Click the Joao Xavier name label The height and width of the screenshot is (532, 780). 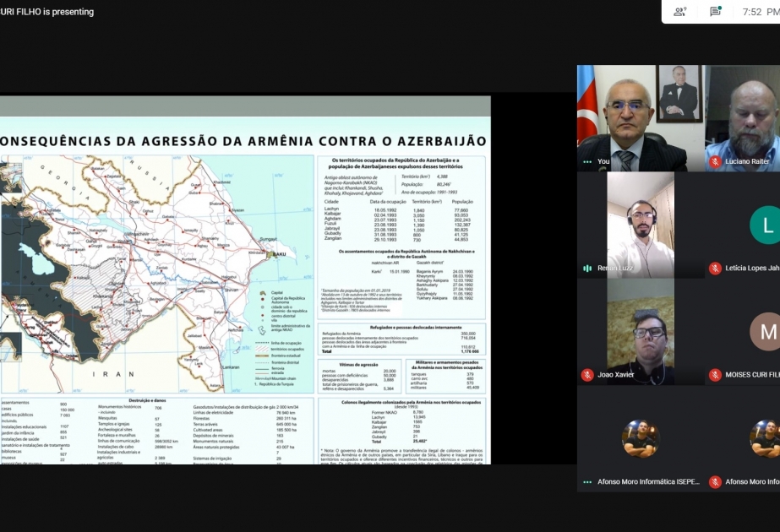[x=616, y=375]
